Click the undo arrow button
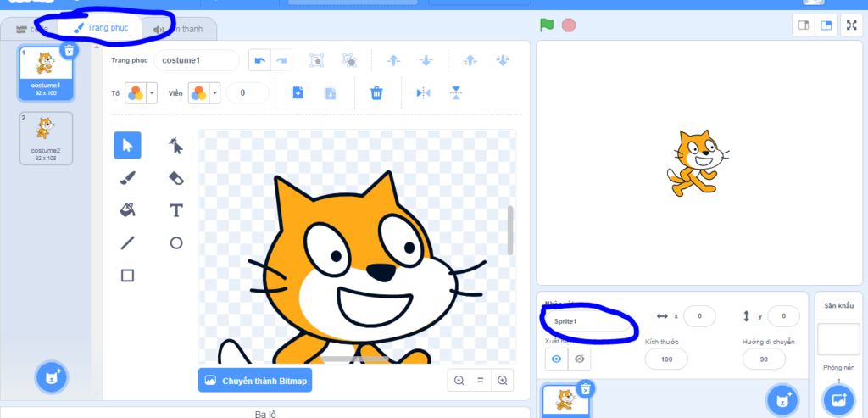The width and height of the screenshot is (868, 418). [x=259, y=60]
